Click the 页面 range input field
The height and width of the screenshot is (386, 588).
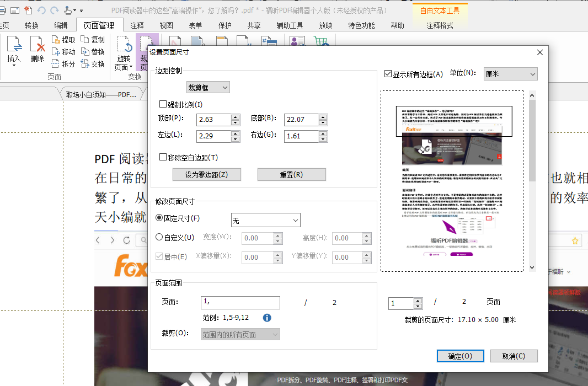pos(240,302)
